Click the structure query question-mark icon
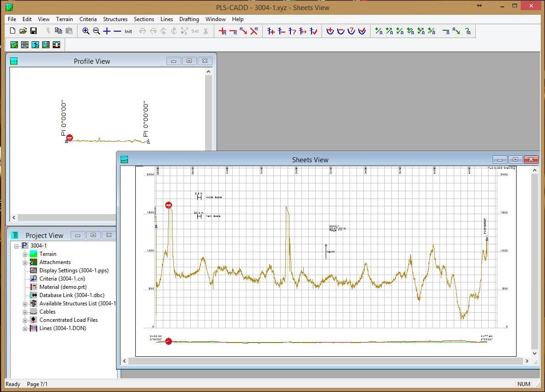The height and width of the screenshot is (392, 545). pos(292,31)
